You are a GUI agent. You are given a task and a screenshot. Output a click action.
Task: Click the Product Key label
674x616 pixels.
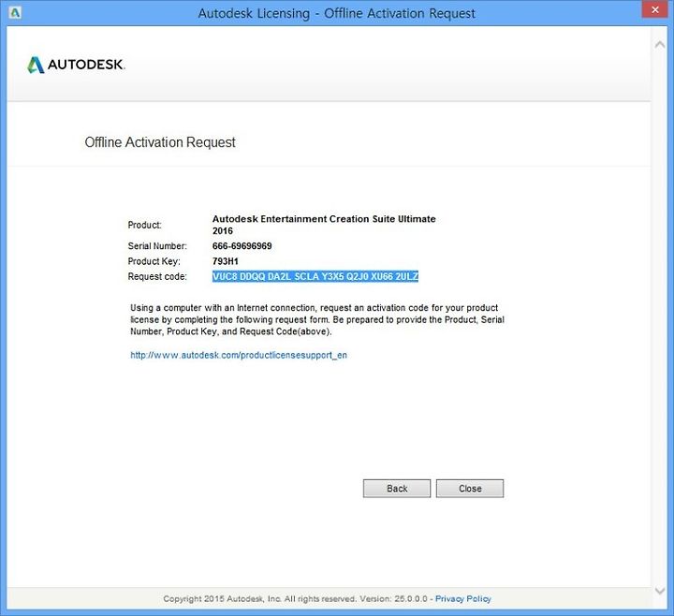tap(154, 261)
